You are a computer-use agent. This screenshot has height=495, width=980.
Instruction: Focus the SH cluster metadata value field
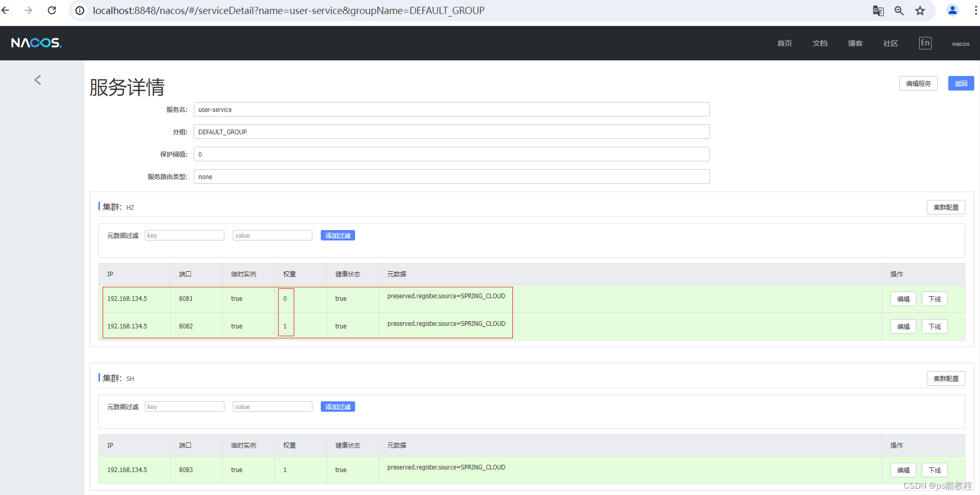[272, 407]
